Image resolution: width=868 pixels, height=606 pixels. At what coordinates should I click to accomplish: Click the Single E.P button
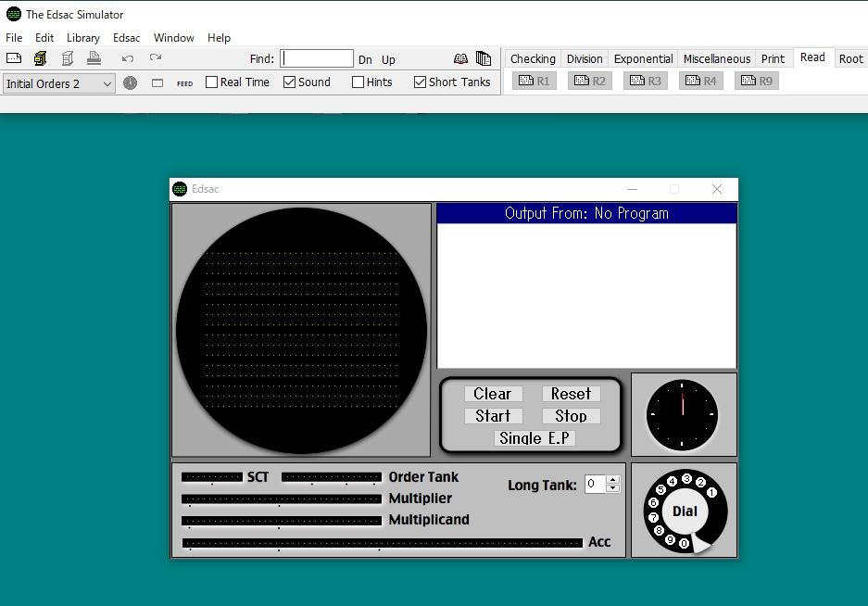click(535, 438)
